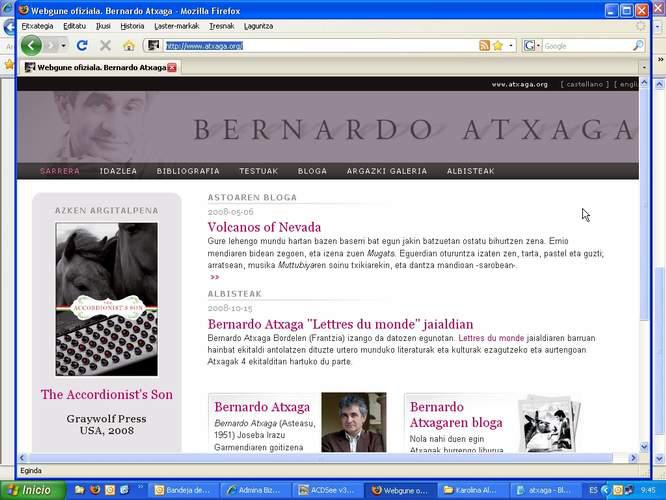Open the Bernardo Atxagaren bloga heading
The image size is (666, 500).
click(456, 415)
